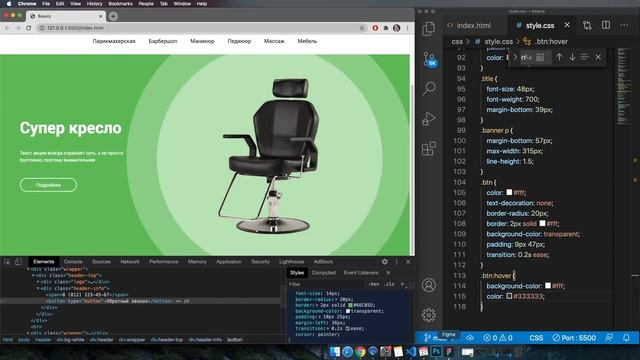Open the Source Control view in VS Code
The image size is (640, 360).
click(x=429, y=59)
